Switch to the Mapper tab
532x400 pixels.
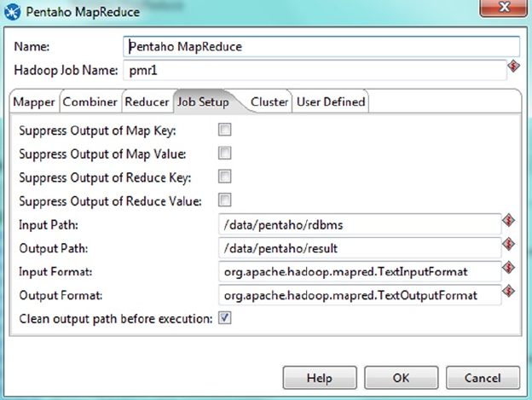pos(34,101)
